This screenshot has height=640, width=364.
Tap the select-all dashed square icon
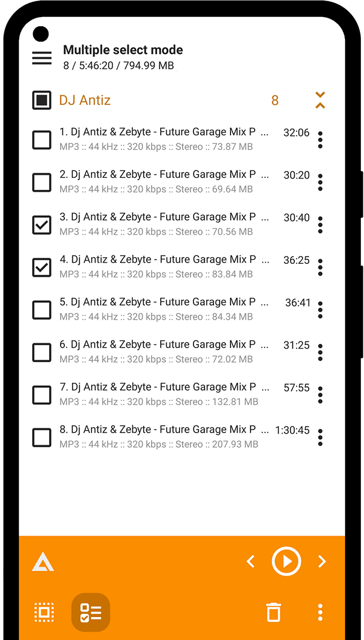(44, 612)
